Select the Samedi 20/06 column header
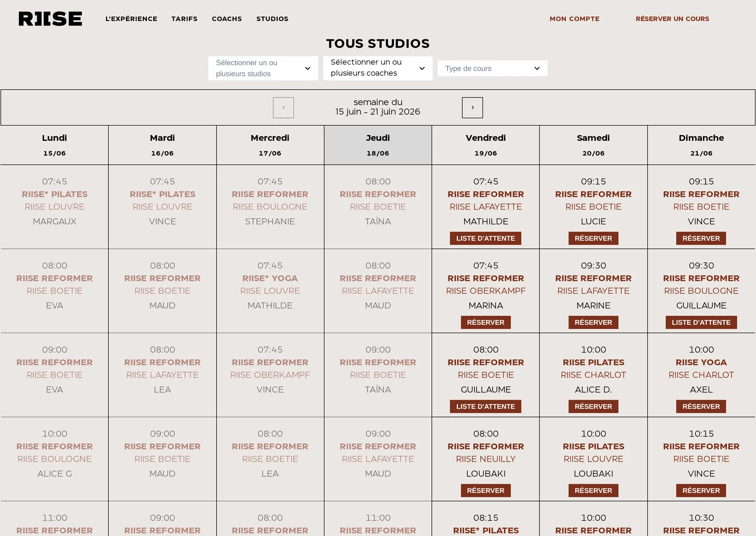This screenshot has width=756, height=536. (x=593, y=145)
